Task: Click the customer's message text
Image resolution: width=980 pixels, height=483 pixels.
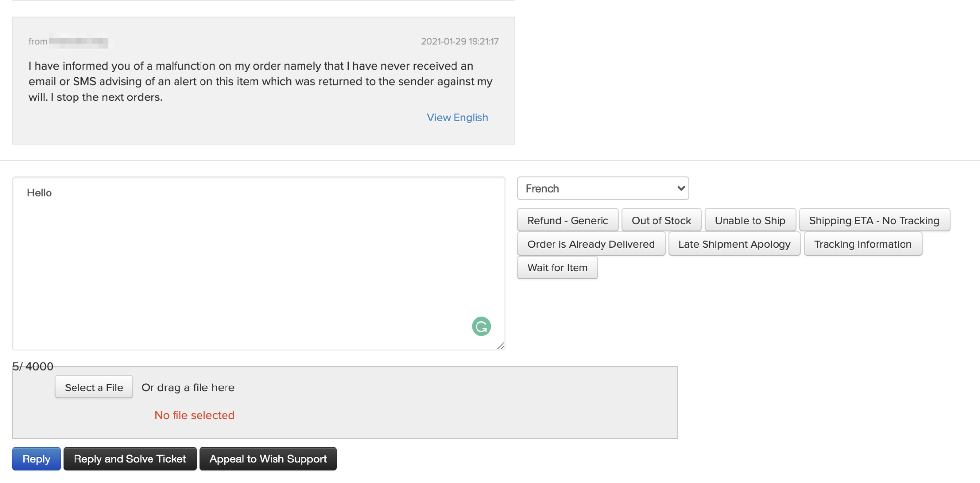Action: point(260,81)
